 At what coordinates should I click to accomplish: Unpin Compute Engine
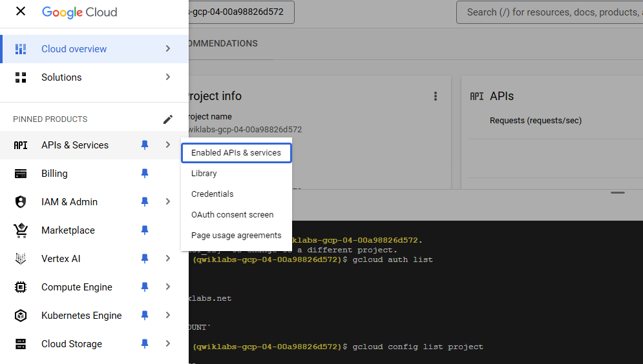click(145, 287)
